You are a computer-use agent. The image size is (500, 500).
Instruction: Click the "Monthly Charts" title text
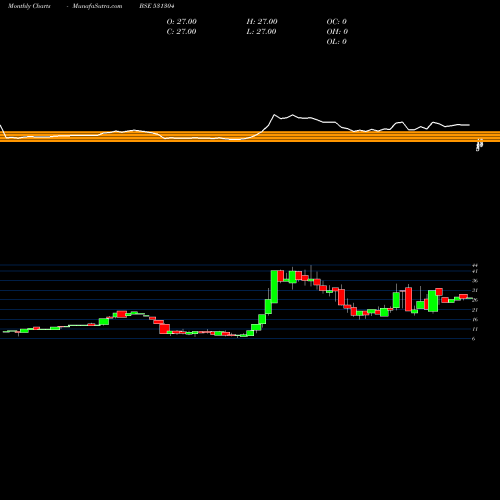point(29,6)
